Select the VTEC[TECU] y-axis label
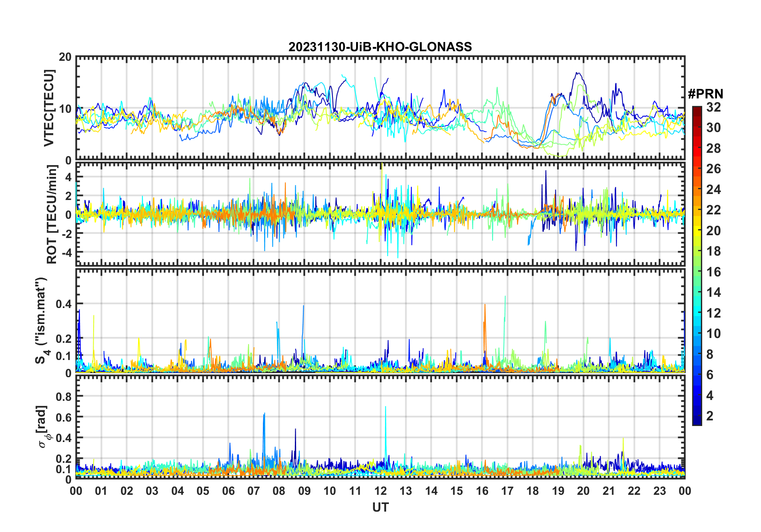The height and width of the screenshot is (532, 761). (x=49, y=108)
